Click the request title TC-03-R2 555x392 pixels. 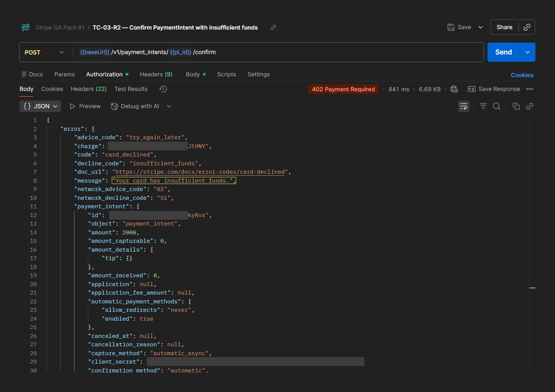pos(175,28)
